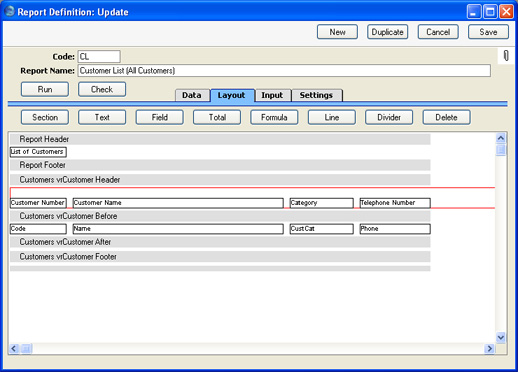Screen dimensions: 518x372
Task: Select Customers vrCustomer Footer section
Action: point(220,257)
